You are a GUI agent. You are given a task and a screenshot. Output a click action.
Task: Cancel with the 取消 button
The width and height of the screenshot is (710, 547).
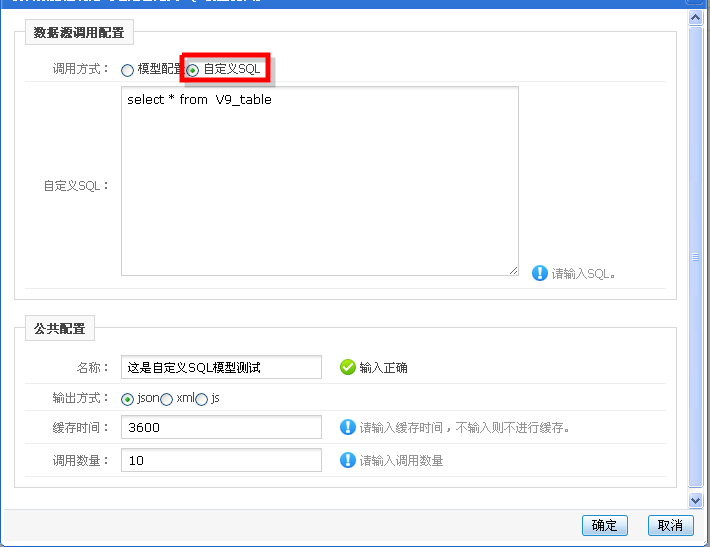click(671, 525)
